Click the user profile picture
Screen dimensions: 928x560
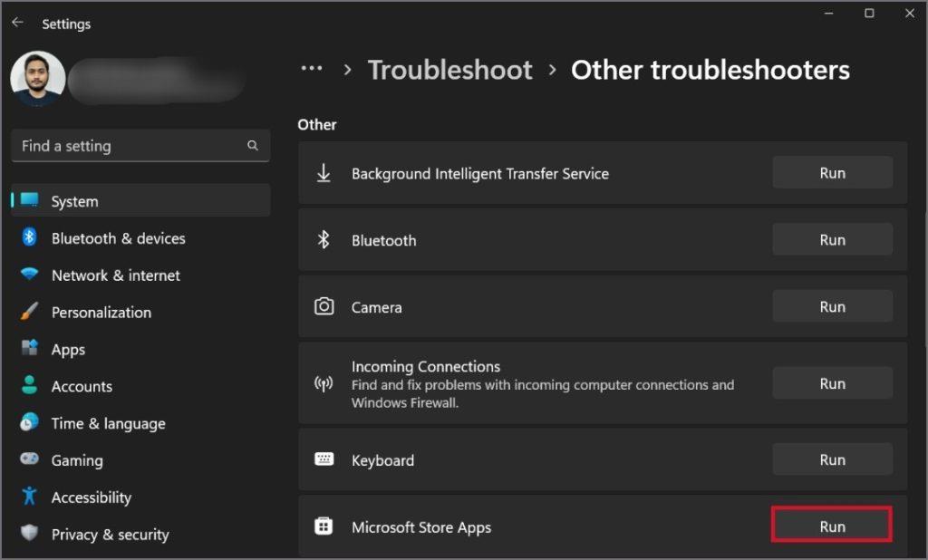pyautogui.click(x=38, y=78)
